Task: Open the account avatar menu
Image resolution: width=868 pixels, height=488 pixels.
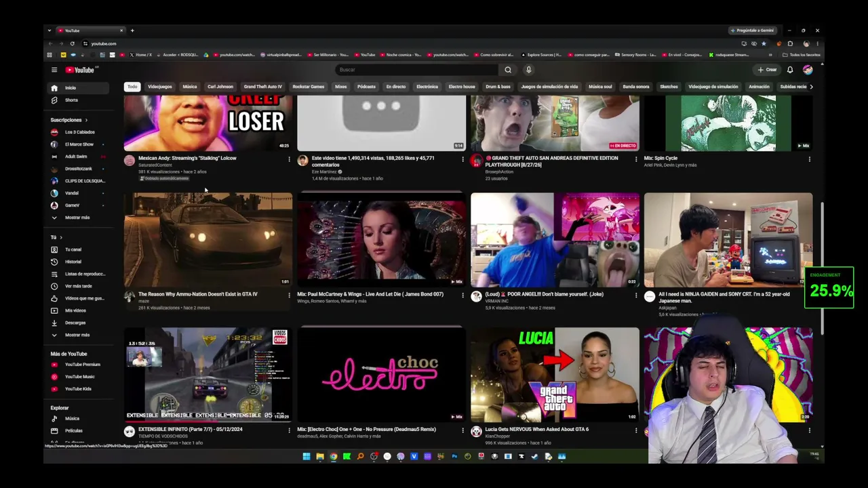Action: point(808,70)
